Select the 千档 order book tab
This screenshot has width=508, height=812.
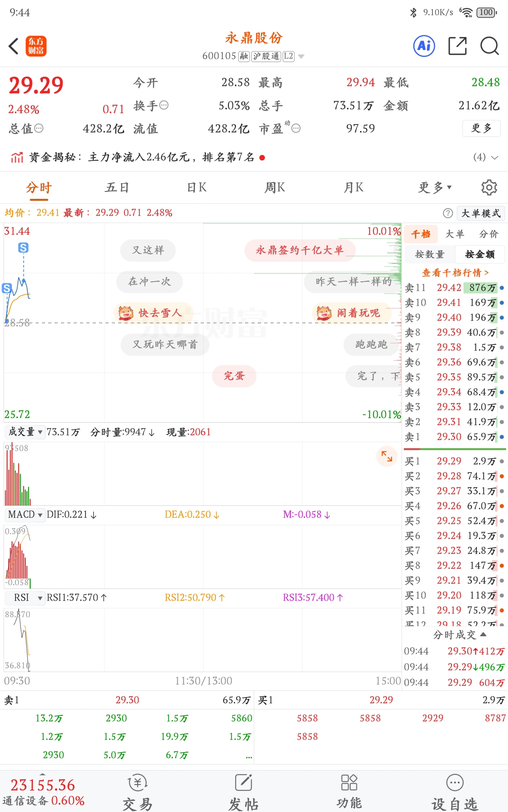[x=421, y=234]
